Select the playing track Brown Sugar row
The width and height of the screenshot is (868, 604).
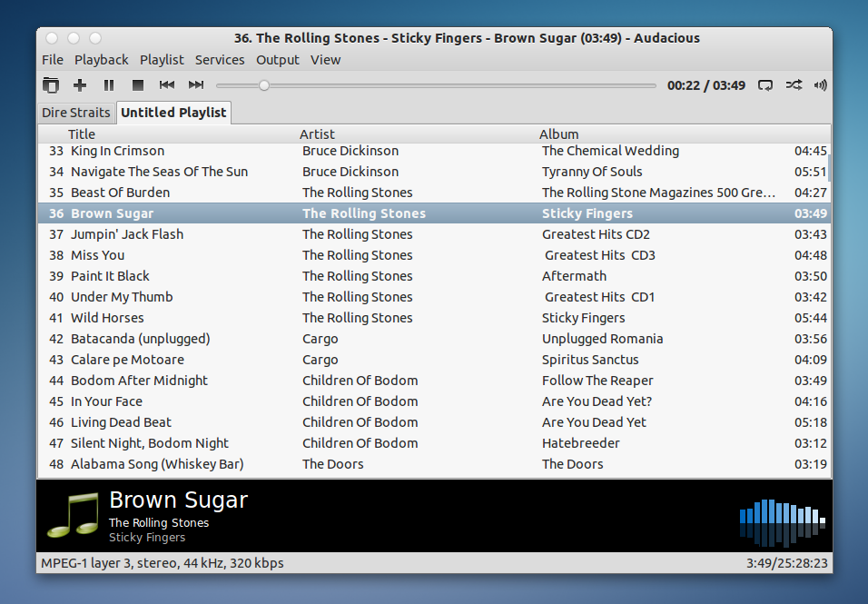point(435,213)
